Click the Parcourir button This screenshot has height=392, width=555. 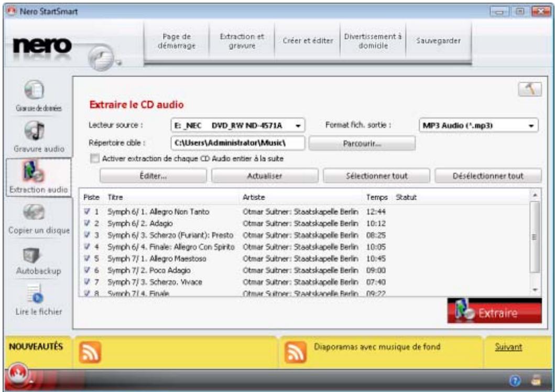[x=362, y=144]
